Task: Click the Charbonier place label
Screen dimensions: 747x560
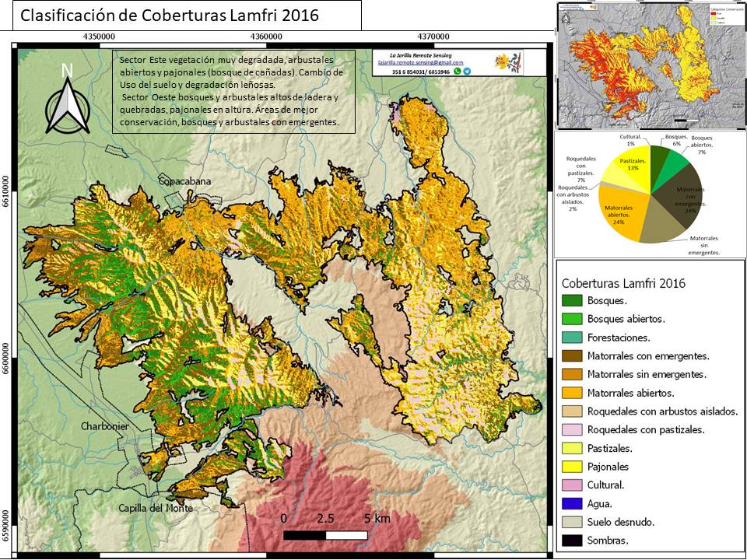Action: click(105, 426)
